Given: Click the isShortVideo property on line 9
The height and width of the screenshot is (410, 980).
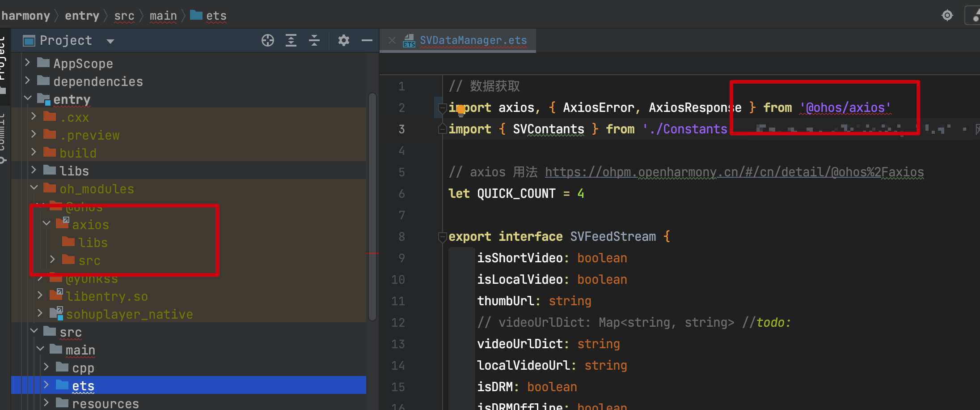Looking at the screenshot, I should [x=520, y=258].
